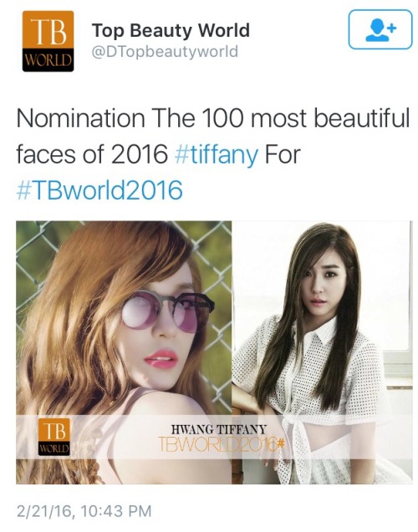Tap the Top Beauty World display name
The width and height of the screenshot is (418, 532).
pyautogui.click(x=171, y=31)
